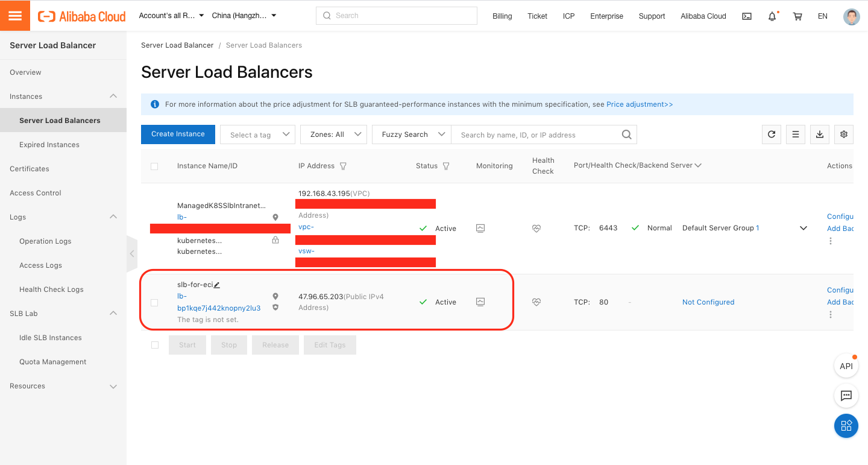
Task: Download the instance list
Action: 820,134
